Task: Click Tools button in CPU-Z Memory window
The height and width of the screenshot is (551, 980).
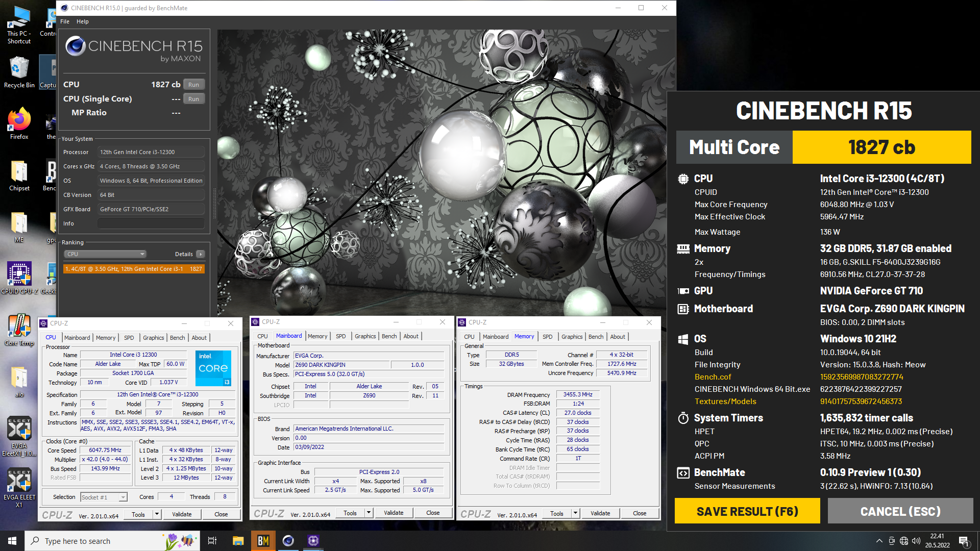Action: click(x=557, y=513)
